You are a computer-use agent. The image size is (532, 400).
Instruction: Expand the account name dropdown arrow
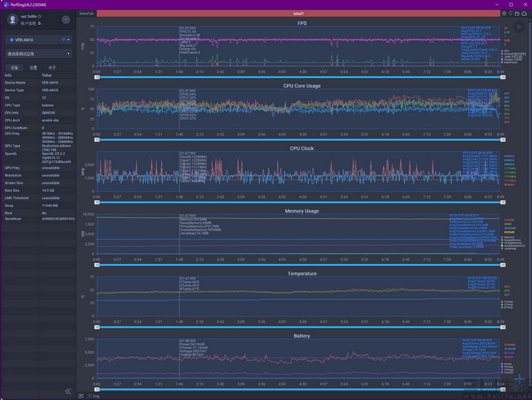[x=40, y=16]
